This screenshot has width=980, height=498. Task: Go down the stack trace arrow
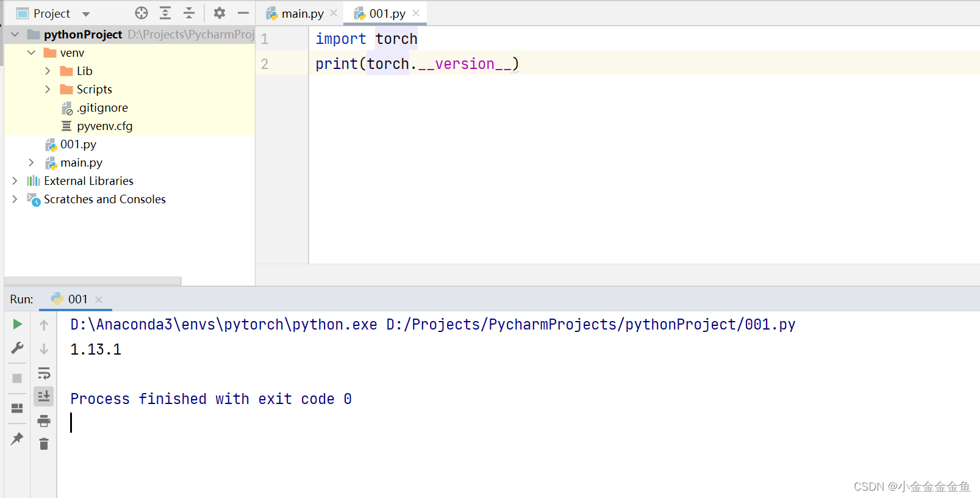point(44,349)
